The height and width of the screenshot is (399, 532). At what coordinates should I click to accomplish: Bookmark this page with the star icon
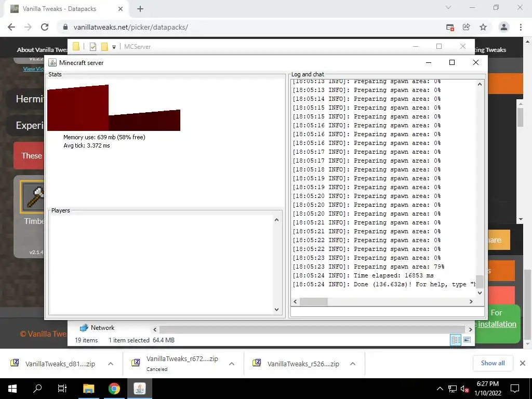coord(483,27)
